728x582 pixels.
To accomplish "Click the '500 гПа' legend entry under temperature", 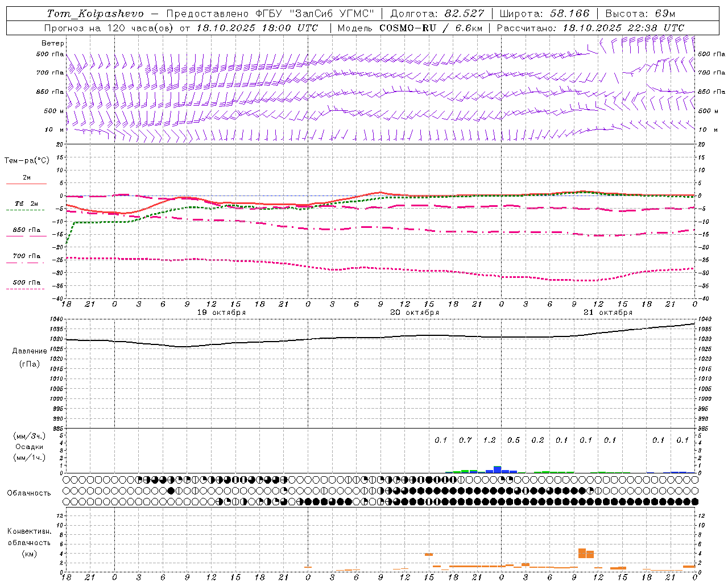I will pos(27,282).
